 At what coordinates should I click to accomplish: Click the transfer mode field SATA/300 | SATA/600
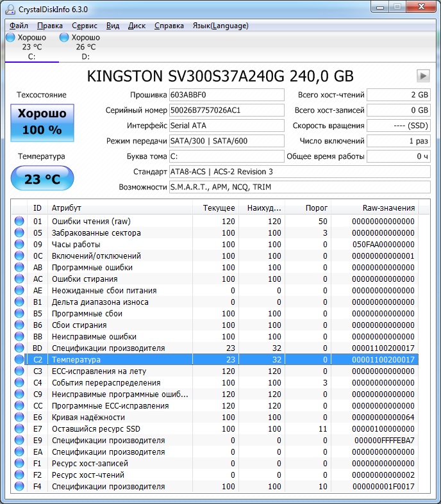click(x=227, y=141)
